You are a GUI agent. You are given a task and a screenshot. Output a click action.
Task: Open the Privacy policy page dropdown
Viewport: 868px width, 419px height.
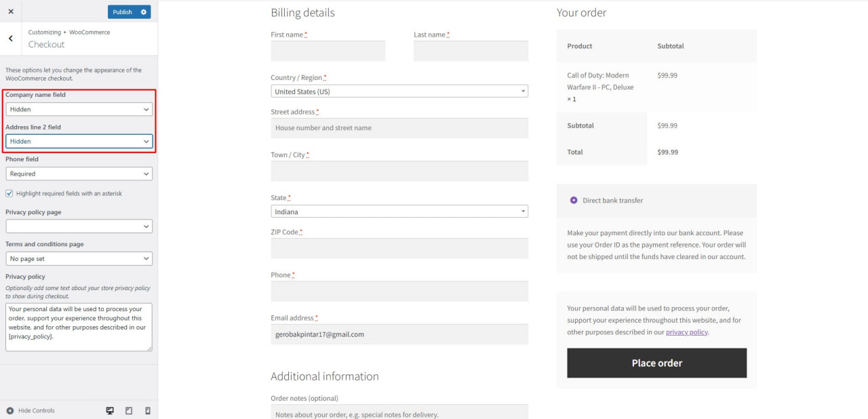pyautogui.click(x=79, y=226)
